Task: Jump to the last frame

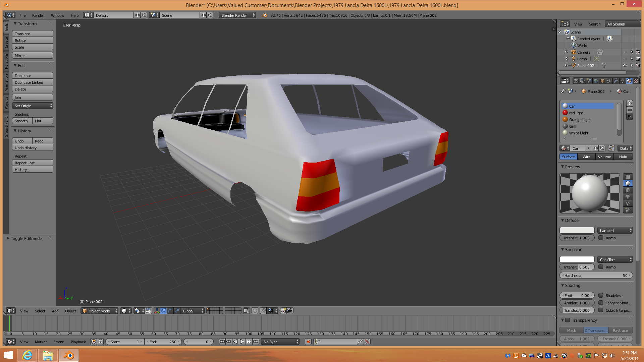Action: click(x=256, y=342)
